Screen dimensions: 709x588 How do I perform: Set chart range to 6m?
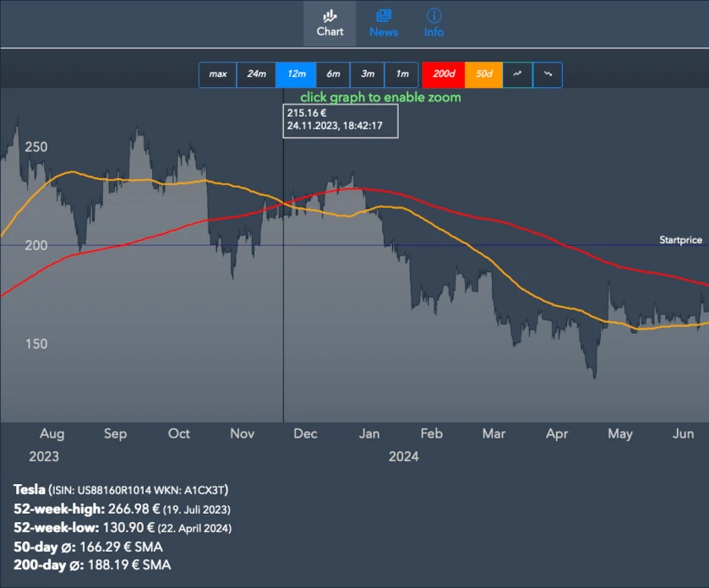pos(333,74)
